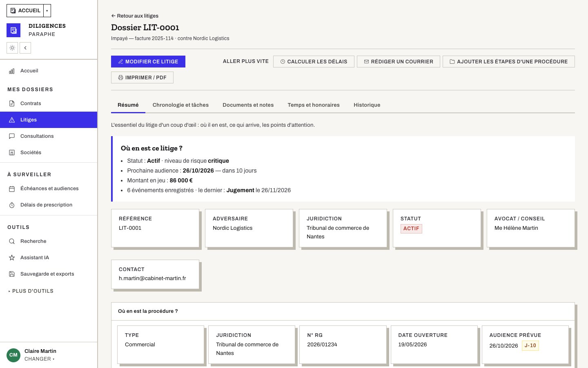Switch to the Historique tab

click(x=367, y=105)
